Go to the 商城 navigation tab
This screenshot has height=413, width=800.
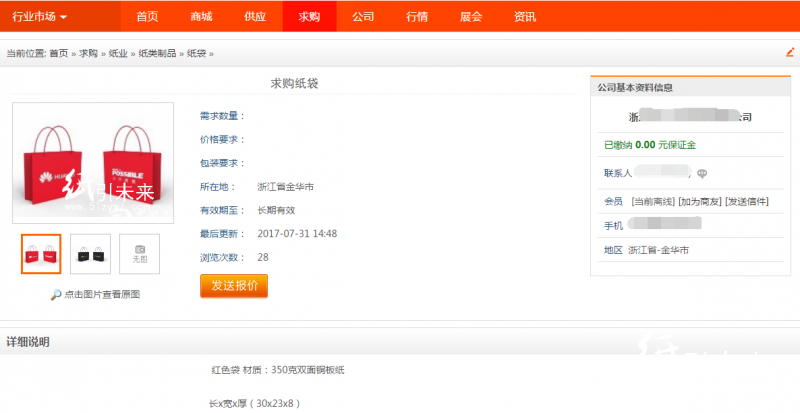pos(201,17)
